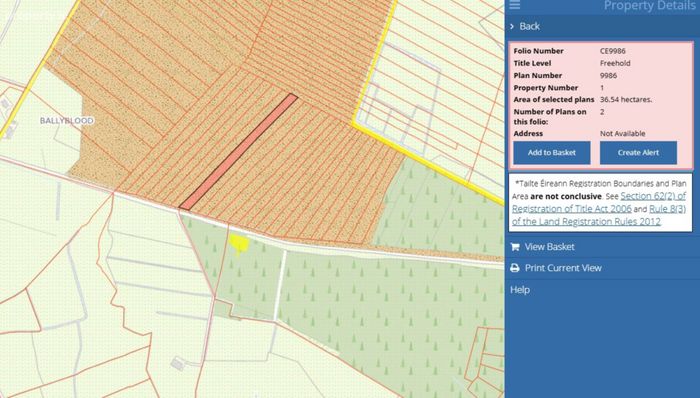The image size is (700, 398).
Task: Click the small building icon near bottom
Action: click(x=178, y=364)
